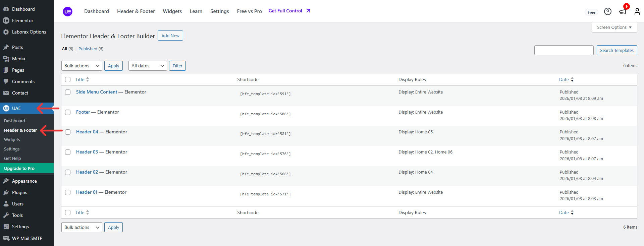Open Elementor from the sidebar icon
Screen dimensions: 644x246
[x=6, y=20]
